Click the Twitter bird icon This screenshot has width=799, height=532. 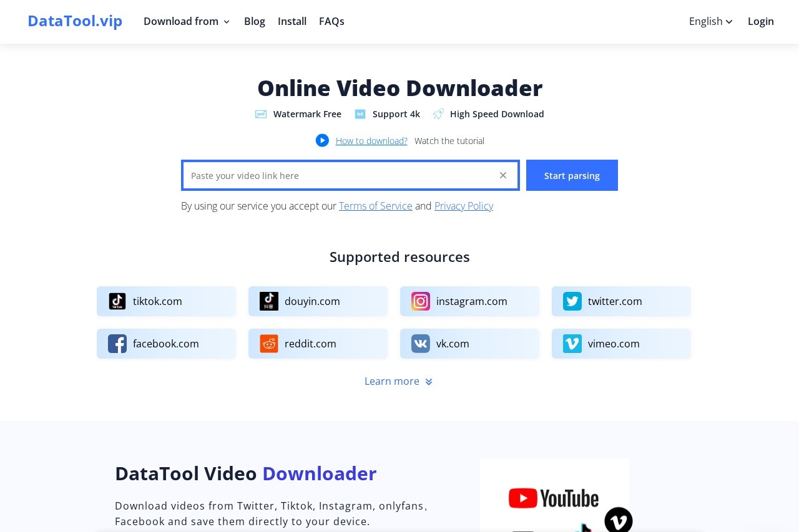pyautogui.click(x=572, y=301)
